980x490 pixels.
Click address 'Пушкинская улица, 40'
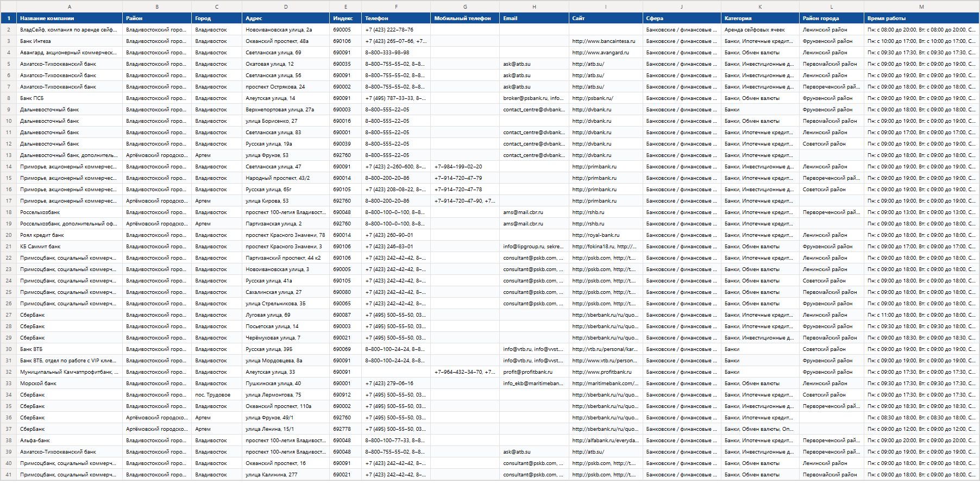[286, 384]
